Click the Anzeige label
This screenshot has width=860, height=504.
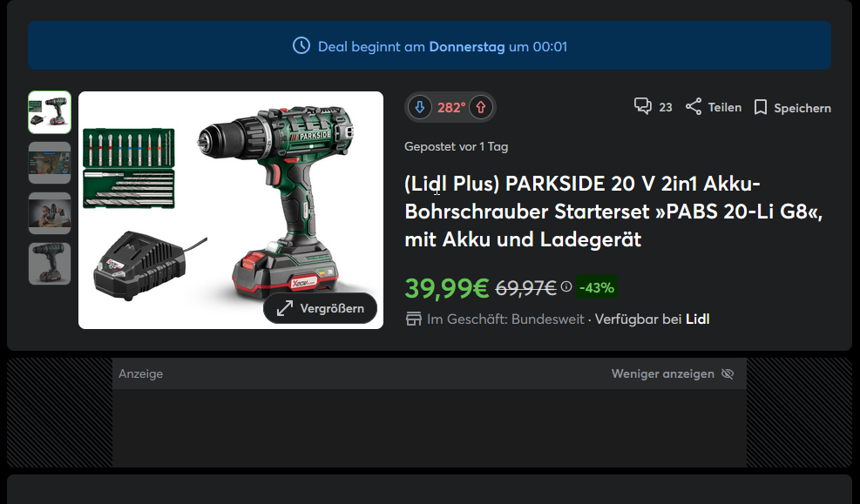click(x=140, y=373)
